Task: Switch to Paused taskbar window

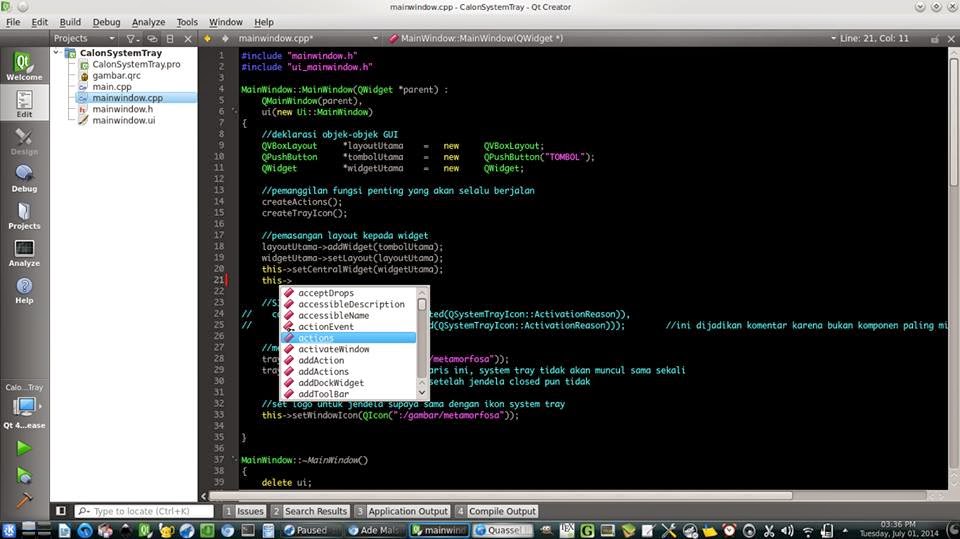Action: tap(310, 530)
